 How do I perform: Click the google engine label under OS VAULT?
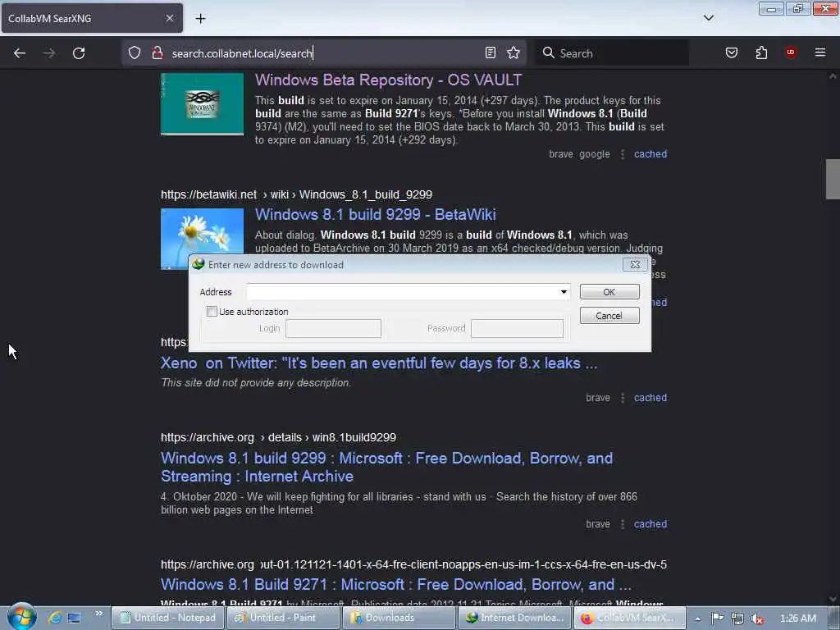tap(595, 154)
